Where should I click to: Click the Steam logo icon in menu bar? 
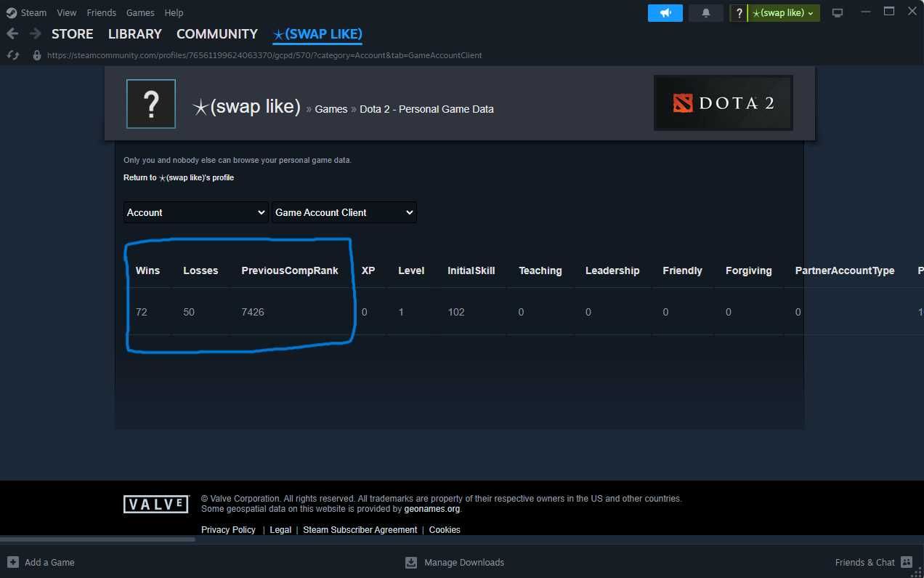tap(11, 13)
